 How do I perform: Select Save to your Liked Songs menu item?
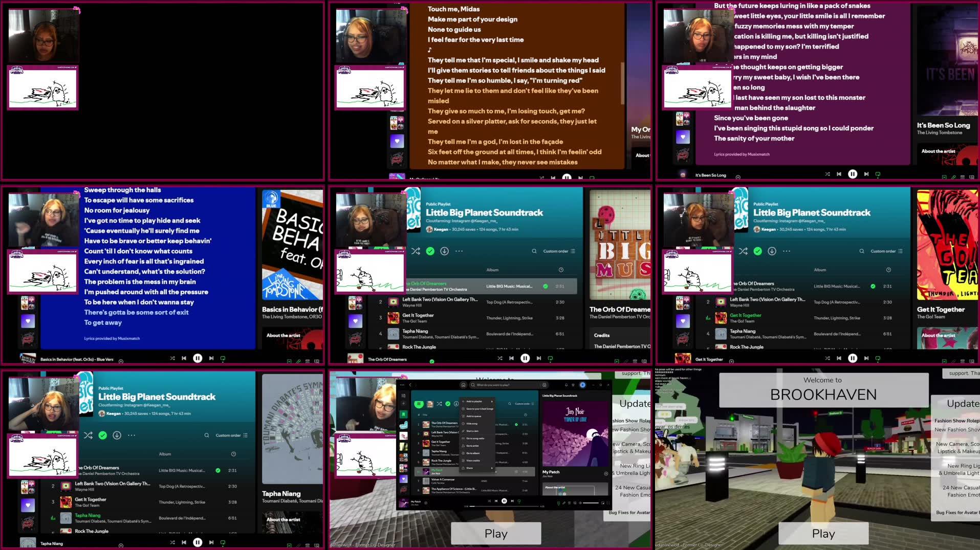(477, 409)
